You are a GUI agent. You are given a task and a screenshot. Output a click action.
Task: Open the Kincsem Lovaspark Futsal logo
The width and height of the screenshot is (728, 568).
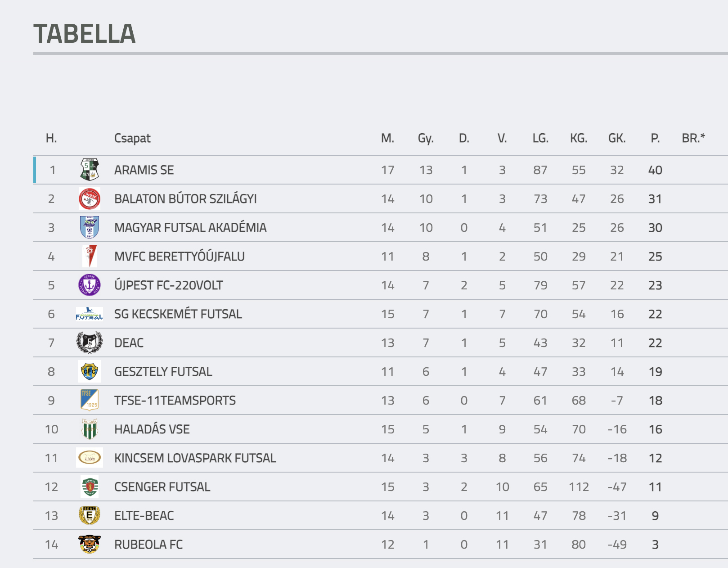coord(89,458)
